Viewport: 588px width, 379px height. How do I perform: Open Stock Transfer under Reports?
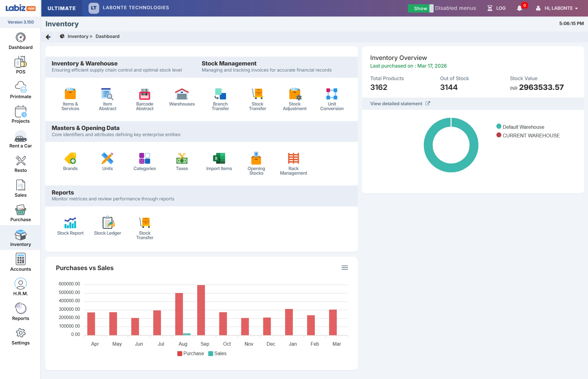click(x=145, y=228)
